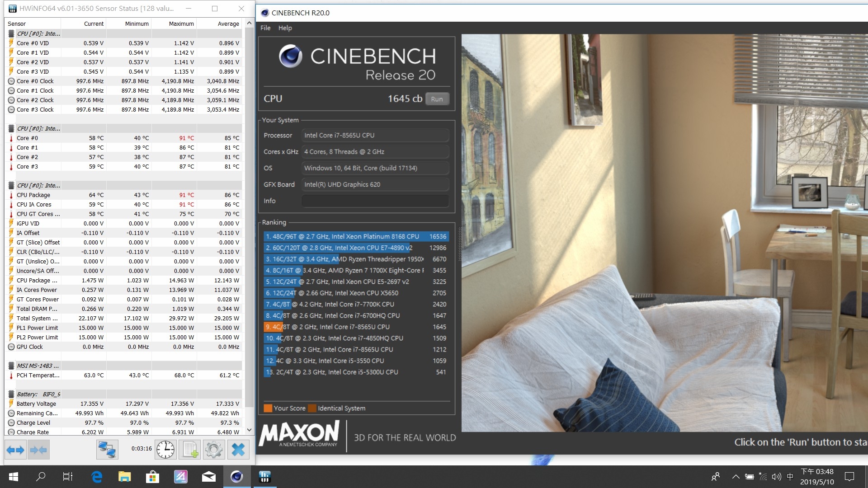Image resolution: width=868 pixels, height=488 pixels.
Task: Click the Info input field in Your System
Action: coord(375,201)
